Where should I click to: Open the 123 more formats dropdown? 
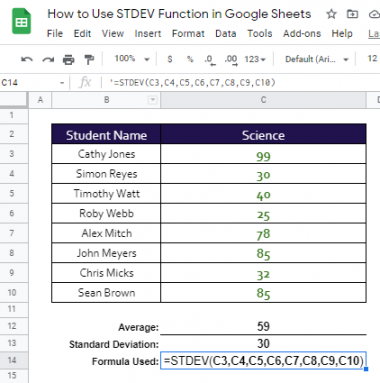[255, 59]
